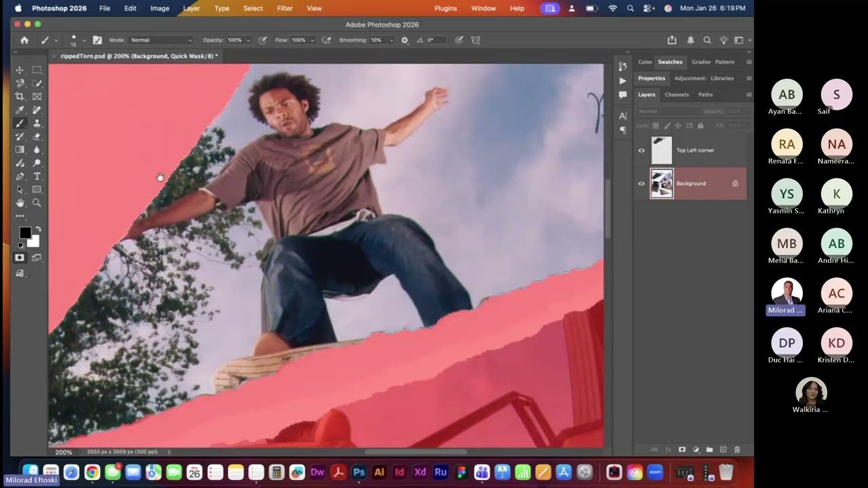Open the Select menu
The width and height of the screenshot is (868, 488).
253,8
